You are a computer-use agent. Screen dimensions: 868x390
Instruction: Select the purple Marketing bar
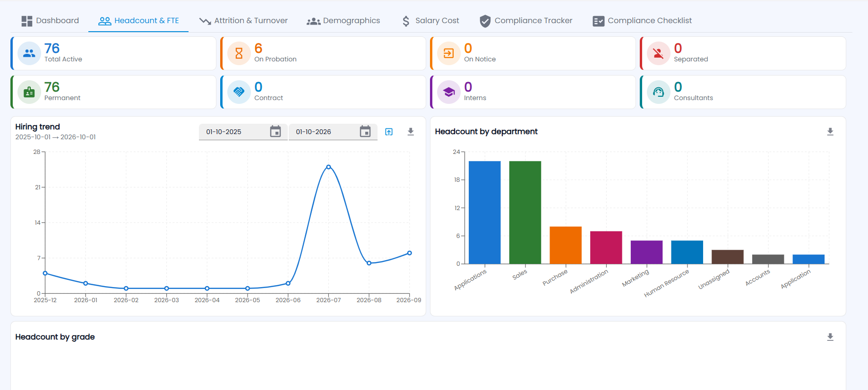tap(646, 252)
